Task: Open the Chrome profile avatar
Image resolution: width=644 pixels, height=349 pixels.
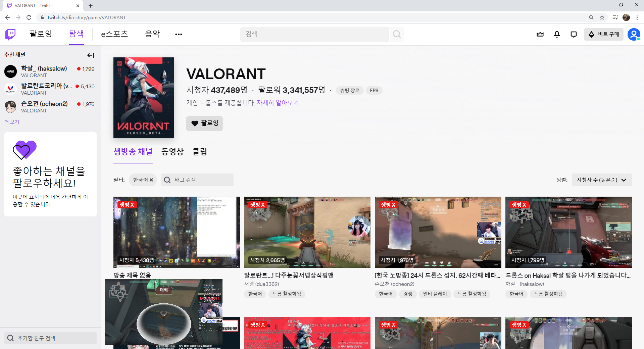Action: tap(626, 17)
